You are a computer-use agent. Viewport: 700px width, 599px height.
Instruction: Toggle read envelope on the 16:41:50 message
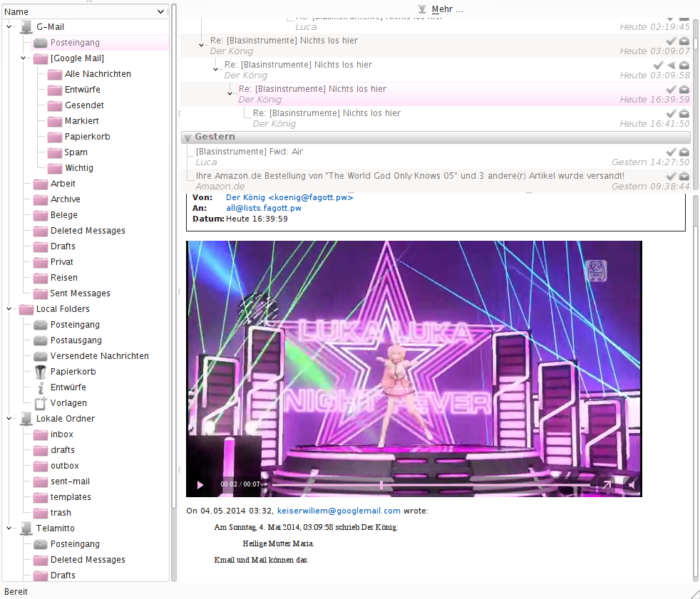[x=684, y=113]
